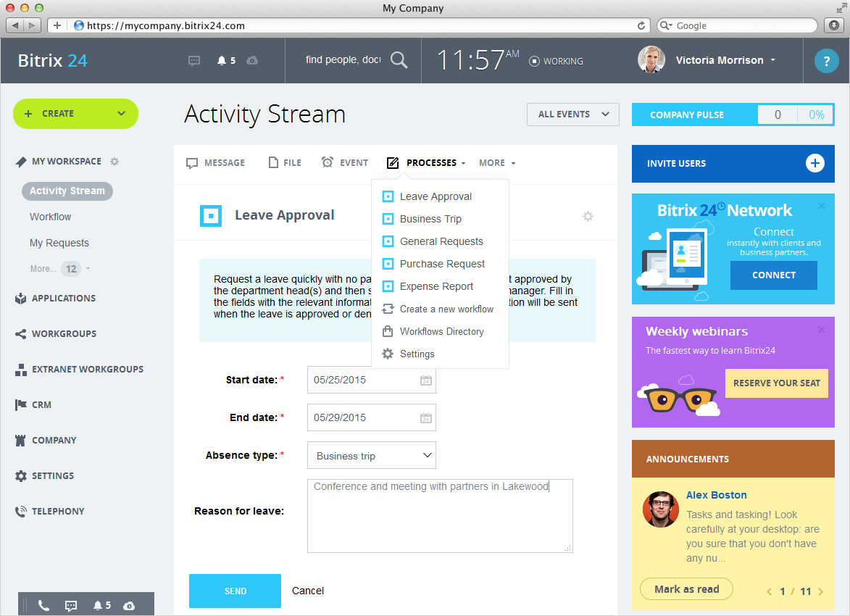Toggle the Working status indicator
Viewport: 850px width, 616px height.
[x=557, y=62]
